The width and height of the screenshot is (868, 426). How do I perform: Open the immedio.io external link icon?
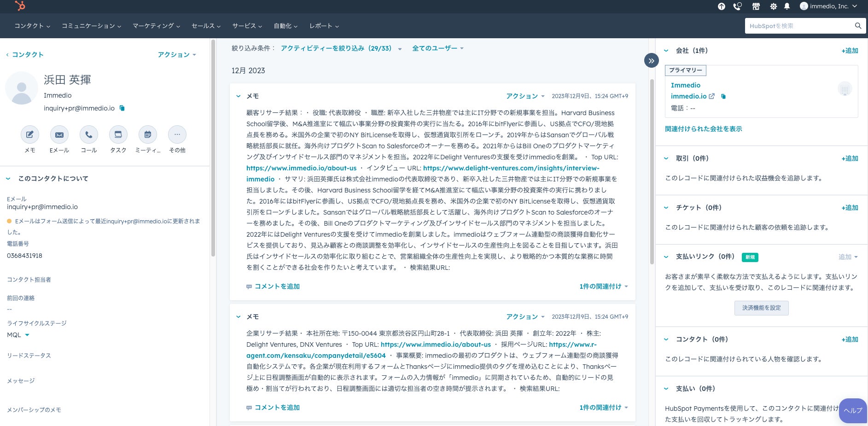pyautogui.click(x=711, y=96)
